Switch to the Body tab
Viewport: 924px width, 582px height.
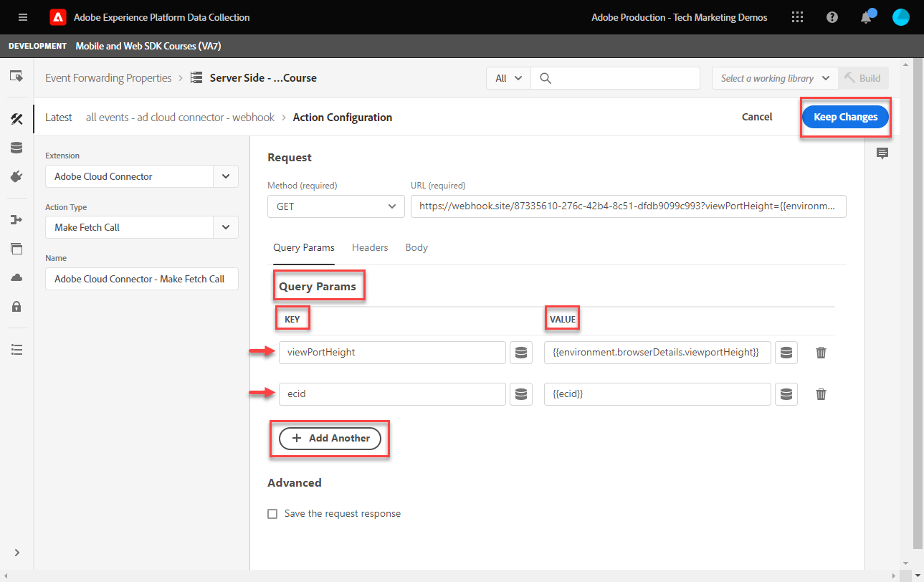coord(416,247)
